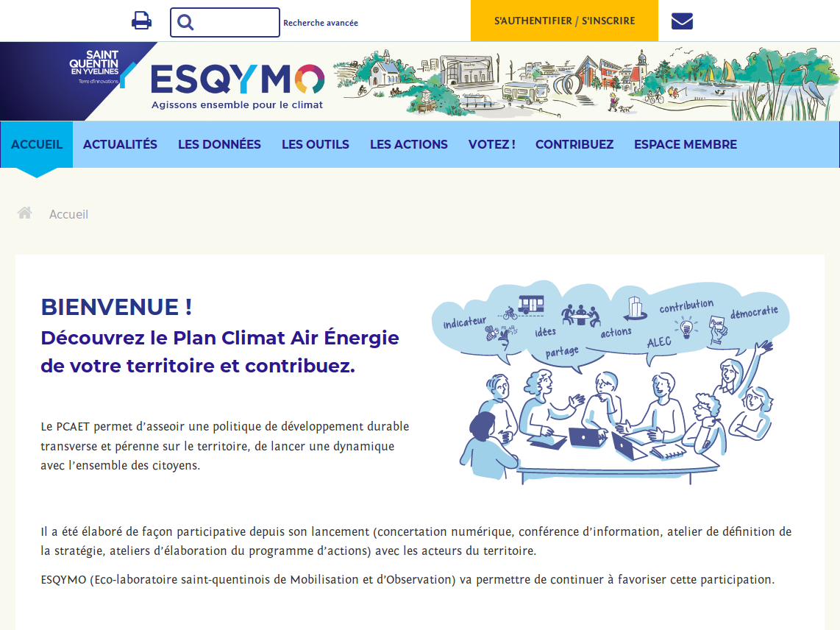Click 'Agissons ensemble pour le climat' tagline

point(237,105)
